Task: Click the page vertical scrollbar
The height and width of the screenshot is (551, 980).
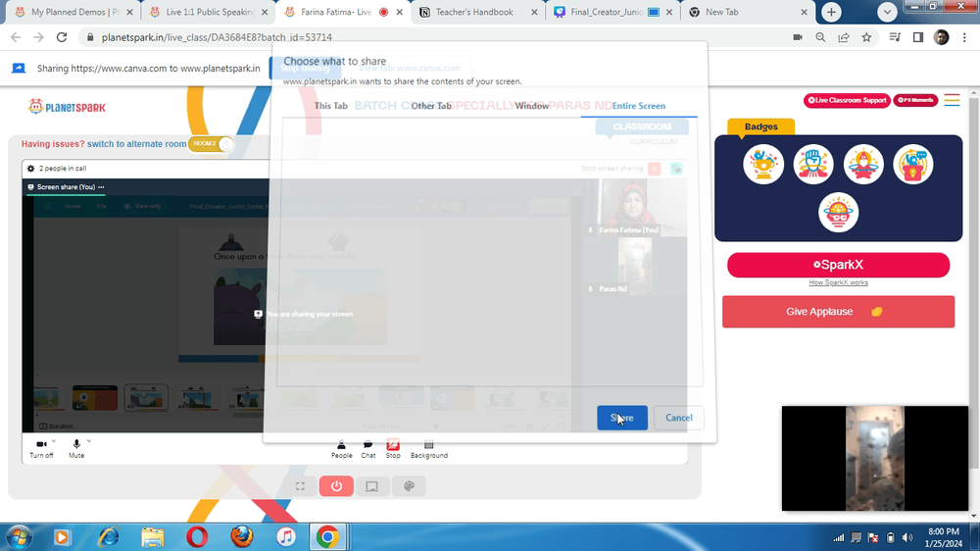Action: coord(974,281)
